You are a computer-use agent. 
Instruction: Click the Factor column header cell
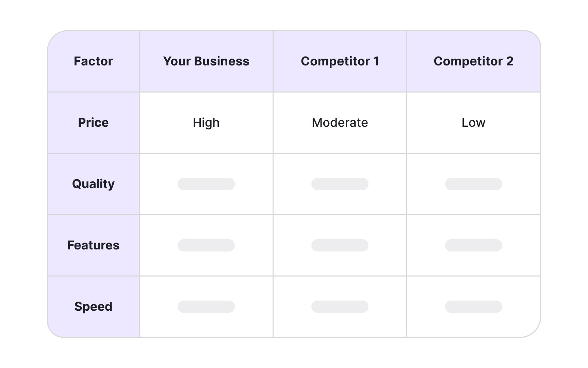point(93,61)
